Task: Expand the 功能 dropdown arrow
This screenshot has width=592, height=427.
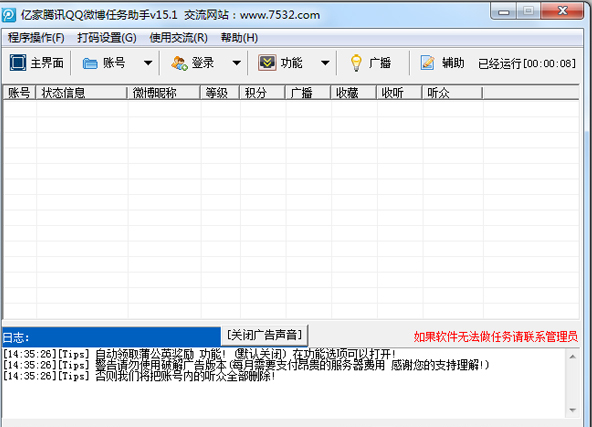Action: coord(325,63)
